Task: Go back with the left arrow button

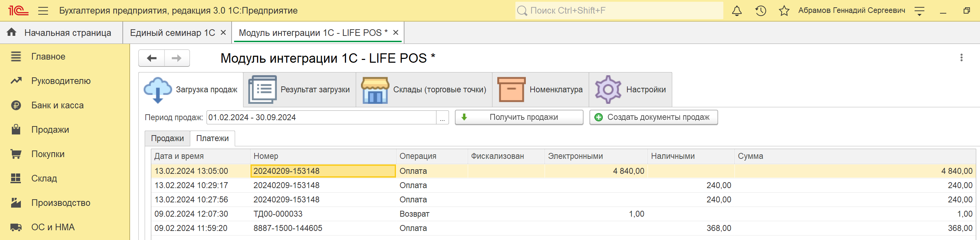Action: click(x=152, y=58)
